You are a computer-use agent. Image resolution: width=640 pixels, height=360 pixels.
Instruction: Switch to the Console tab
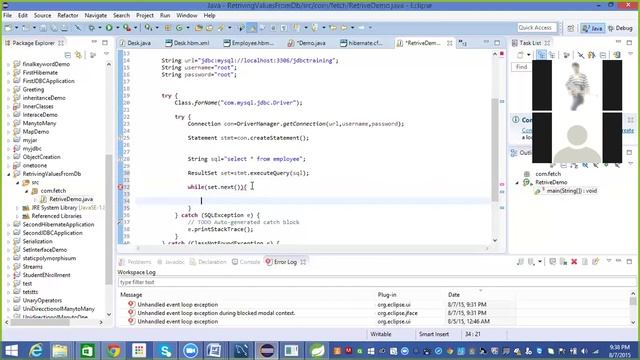[x=246, y=262]
